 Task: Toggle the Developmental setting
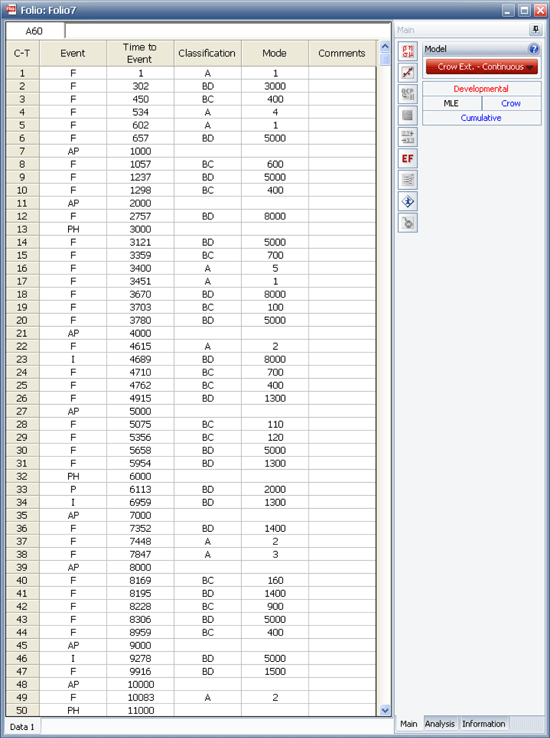click(x=481, y=89)
